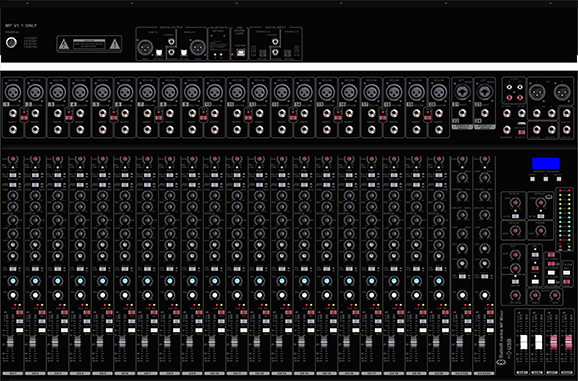Click the channel 1 red gain knob

point(13,159)
